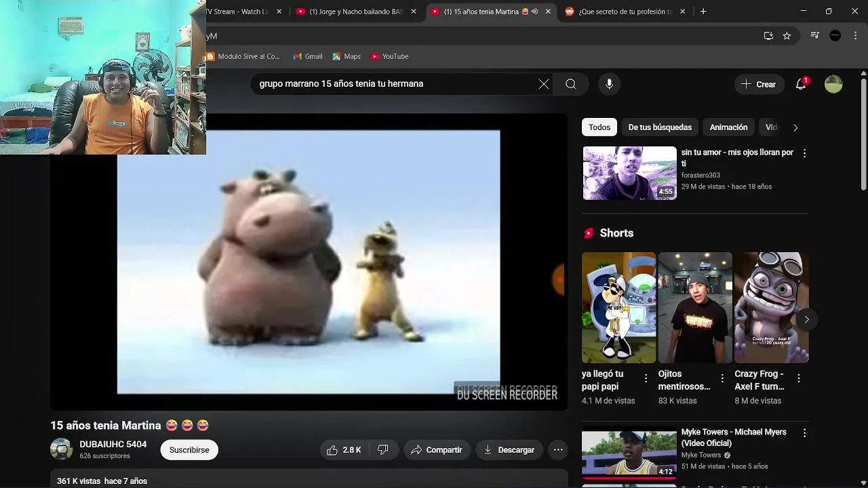Like the video with the thumbs up button

click(345, 450)
